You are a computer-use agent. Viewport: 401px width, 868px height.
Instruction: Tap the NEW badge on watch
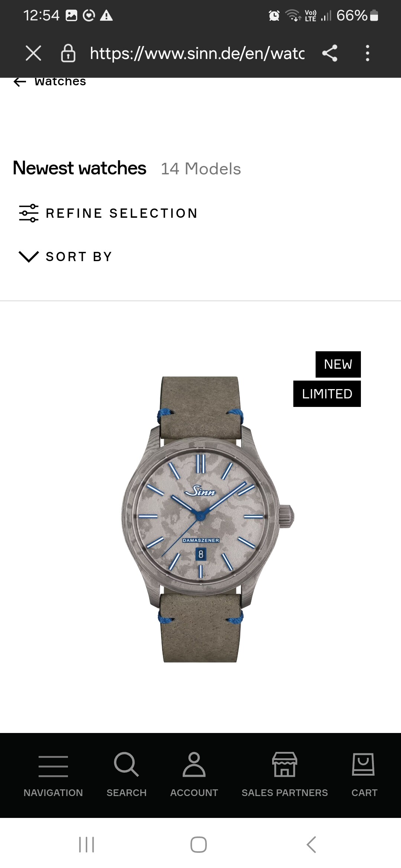tap(338, 364)
